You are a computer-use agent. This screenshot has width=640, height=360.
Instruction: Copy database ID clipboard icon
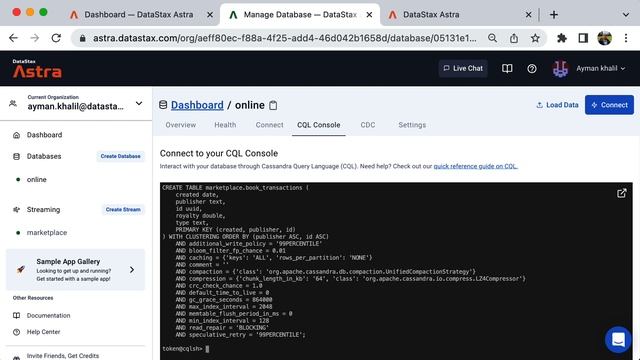click(x=273, y=105)
